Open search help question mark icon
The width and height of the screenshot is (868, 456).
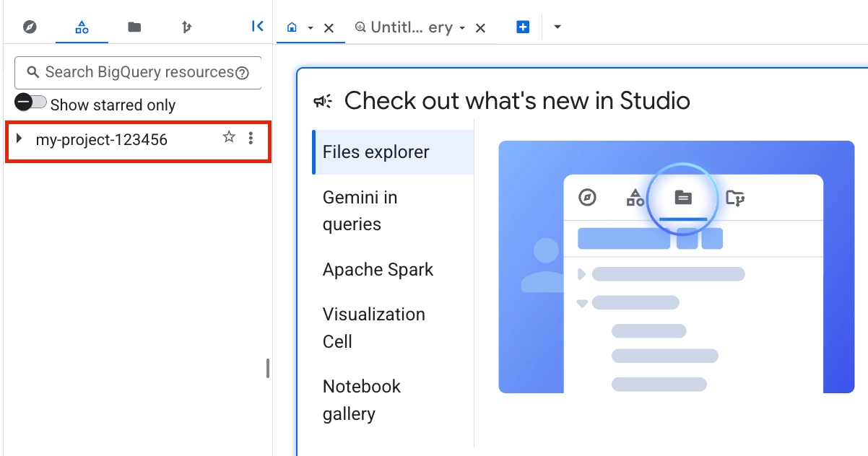(x=243, y=73)
